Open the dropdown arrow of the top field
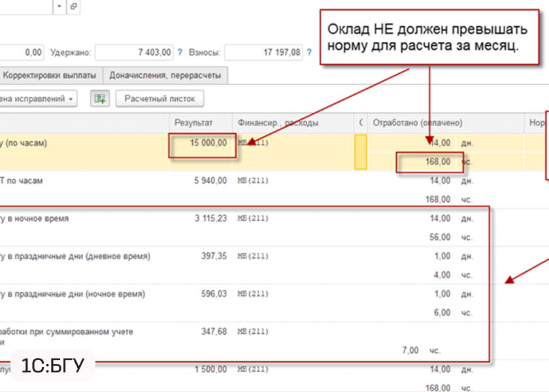 click(x=59, y=6)
